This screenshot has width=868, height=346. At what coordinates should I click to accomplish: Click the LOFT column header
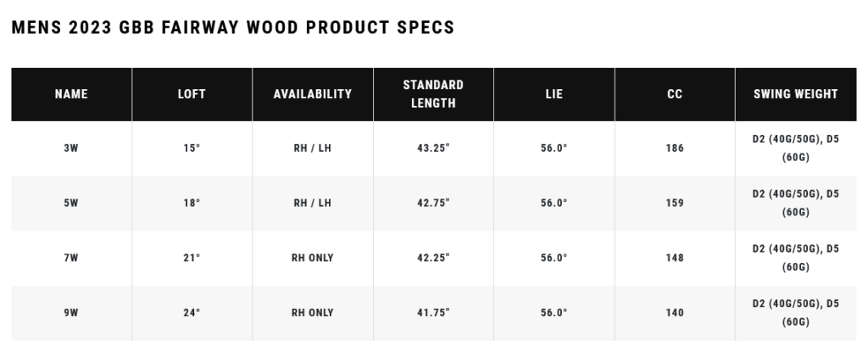[192, 94]
